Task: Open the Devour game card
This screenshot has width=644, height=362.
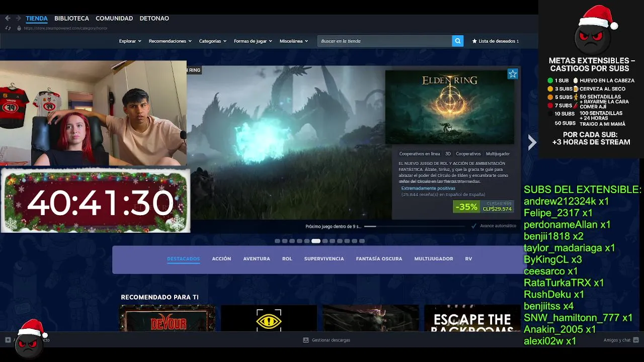Action: [168, 318]
